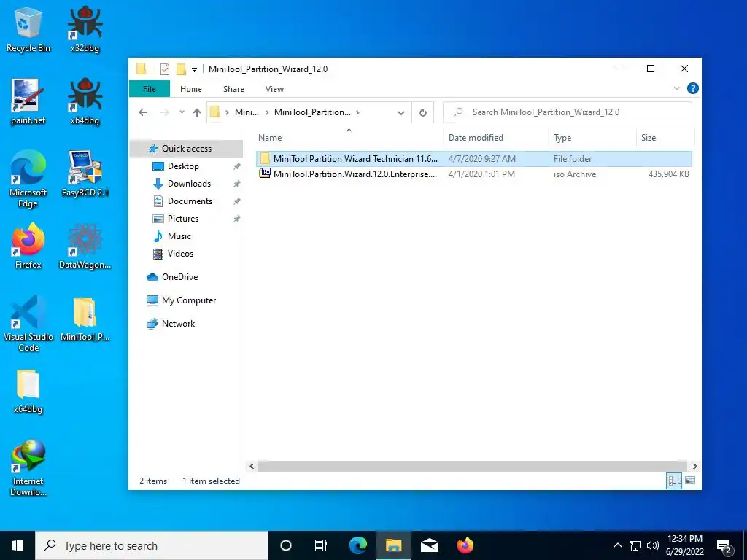Show hidden system tray icons

click(617, 545)
